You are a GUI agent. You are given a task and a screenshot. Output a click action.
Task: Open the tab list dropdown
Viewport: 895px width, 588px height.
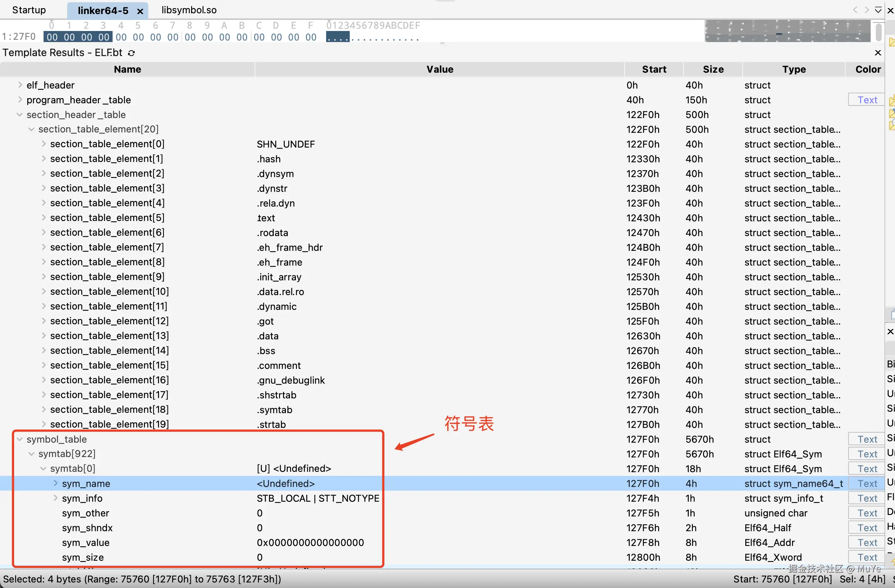[878, 10]
